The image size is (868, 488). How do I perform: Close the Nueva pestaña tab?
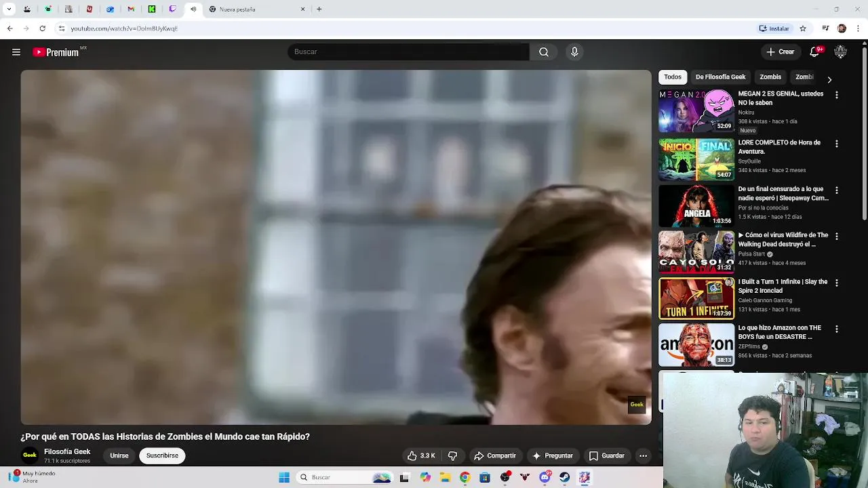click(303, 9)
